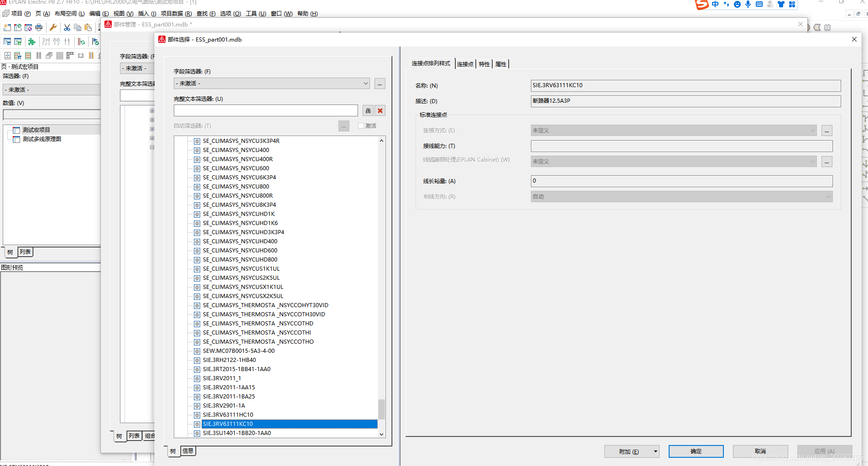Click the number connections 123 icon
The image size is (868, 466).
(x=46, y=42)
